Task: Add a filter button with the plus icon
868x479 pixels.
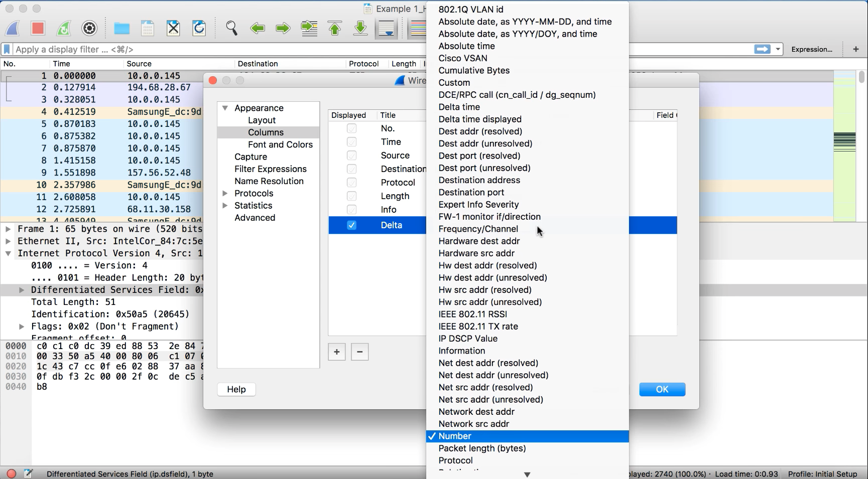Action: click(x=856, y=49)
